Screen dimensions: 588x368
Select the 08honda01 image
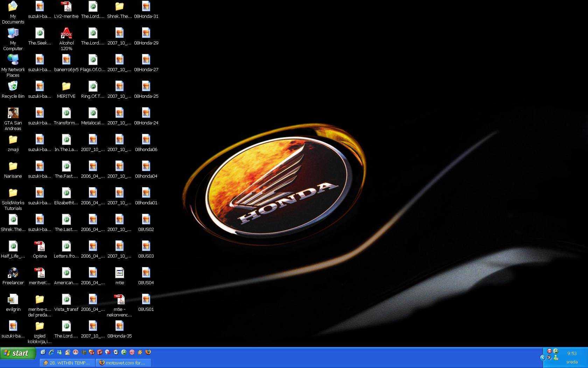coord(146,196)
